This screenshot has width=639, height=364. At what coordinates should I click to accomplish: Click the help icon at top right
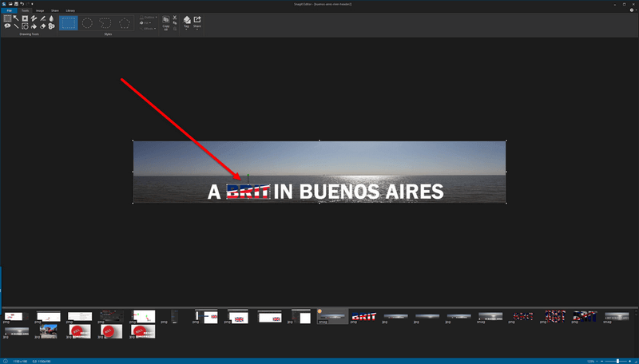pyautogui.click(x=632, y=10)
